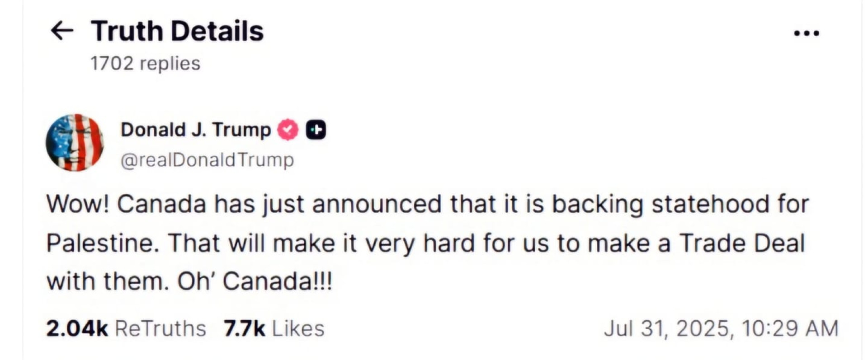Click the red verified checkmark badge
868x360 pixels.
(x=288, y=130)
